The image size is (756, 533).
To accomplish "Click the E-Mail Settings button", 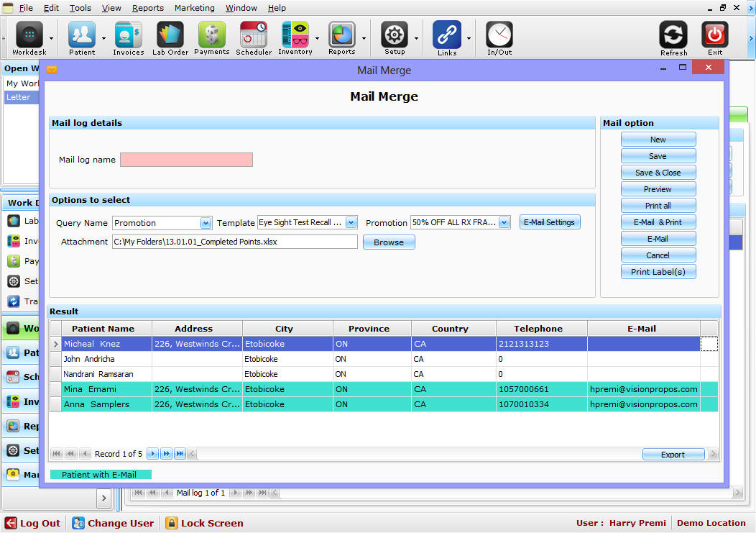I will pyautogui.click(x=549, y=222).
